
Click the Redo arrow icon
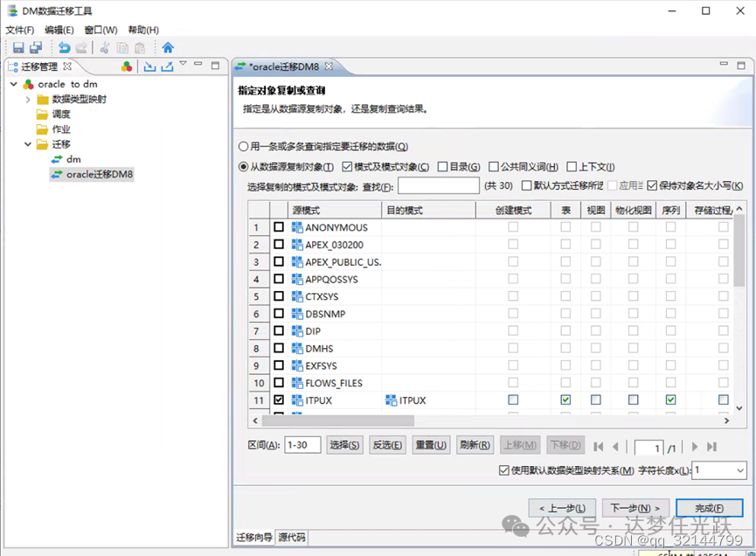81,47
